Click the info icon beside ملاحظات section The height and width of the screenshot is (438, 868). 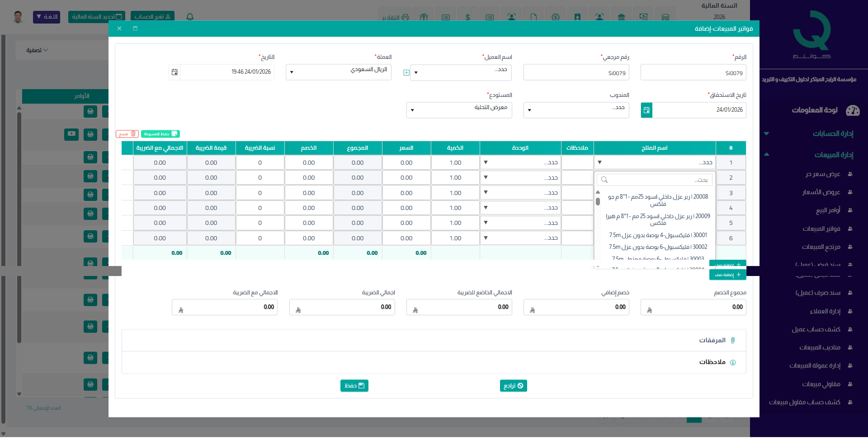(733, 362)
